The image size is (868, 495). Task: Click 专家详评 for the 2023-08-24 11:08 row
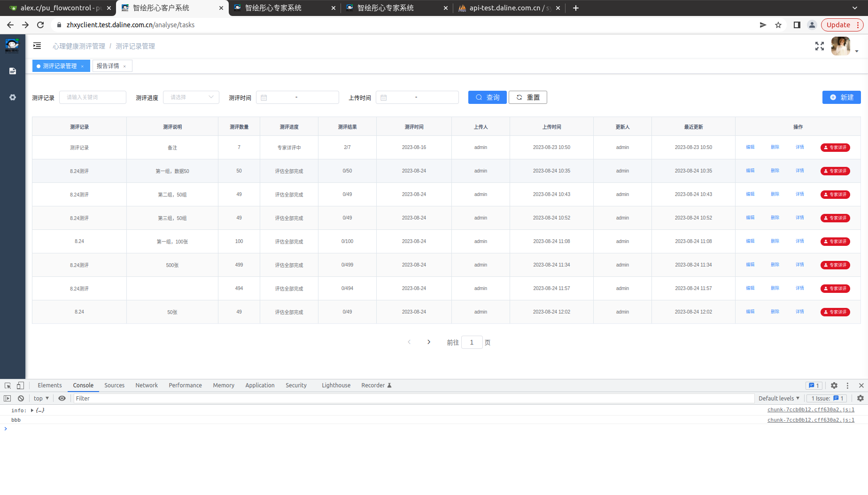click(835, 242)
